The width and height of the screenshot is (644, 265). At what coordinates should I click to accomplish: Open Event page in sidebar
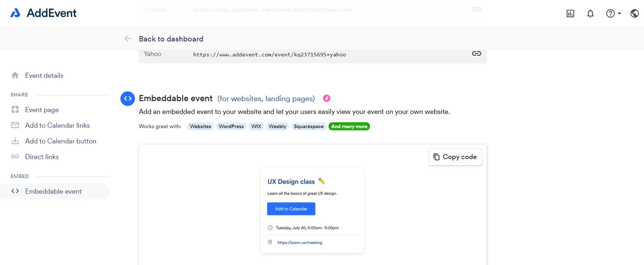point(42,110)
